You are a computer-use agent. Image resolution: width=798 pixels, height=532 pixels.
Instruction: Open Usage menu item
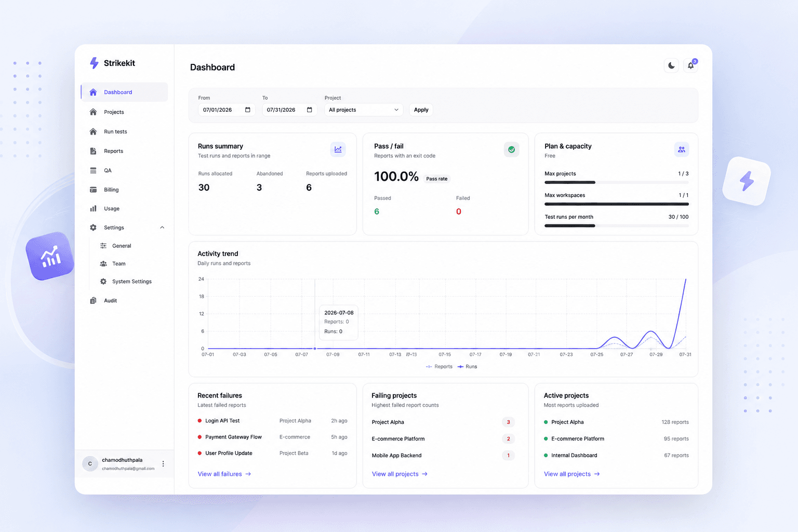[124, 208]
